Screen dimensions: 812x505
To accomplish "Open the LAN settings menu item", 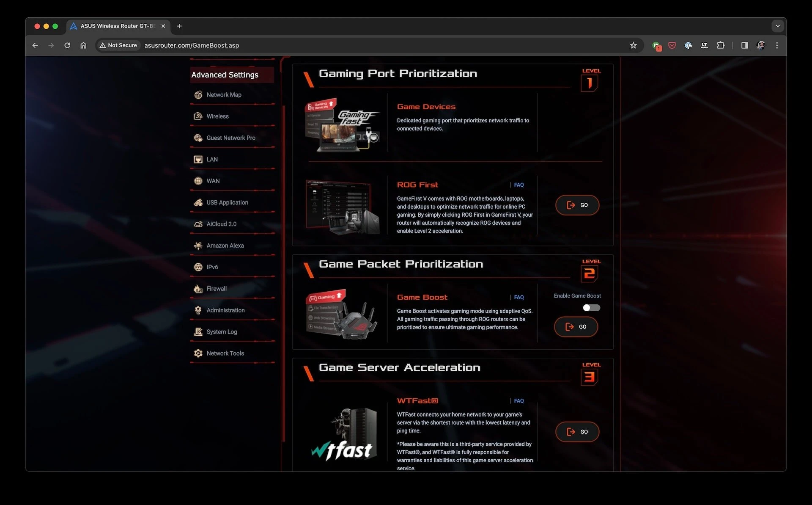I will (x=232, y=160).
